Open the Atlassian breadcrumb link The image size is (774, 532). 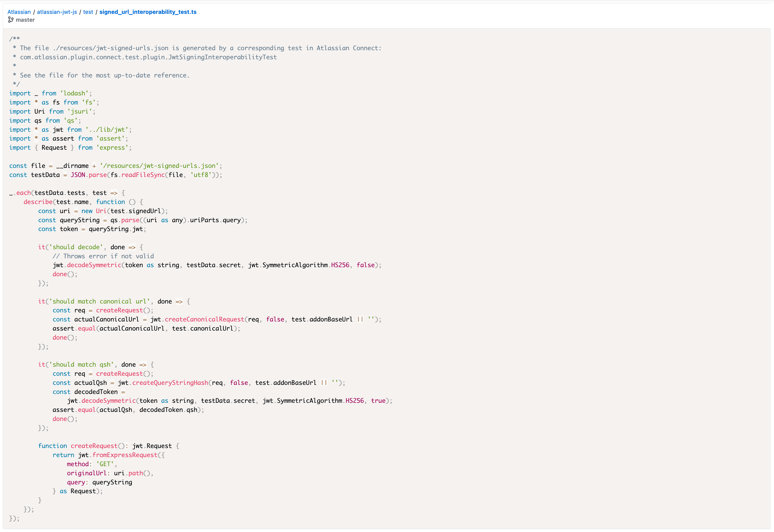click(19, 12)
